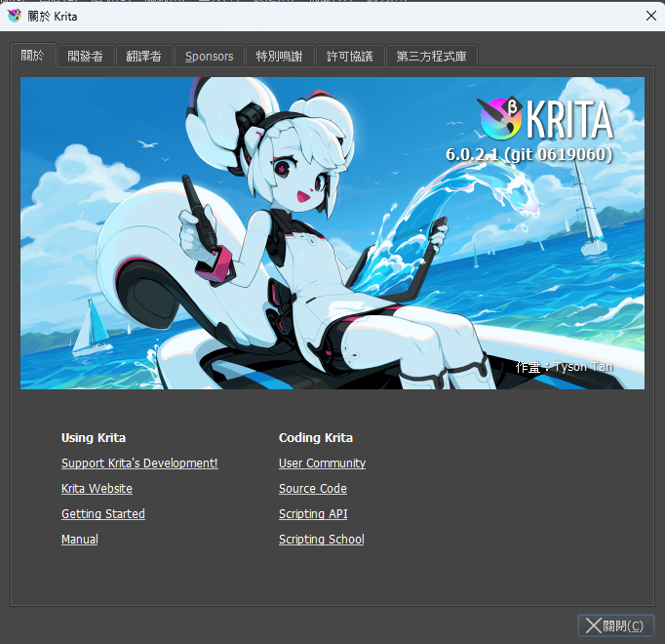Open the Source Code link
This screenshot has height=644, width=665.
point(313,489)
